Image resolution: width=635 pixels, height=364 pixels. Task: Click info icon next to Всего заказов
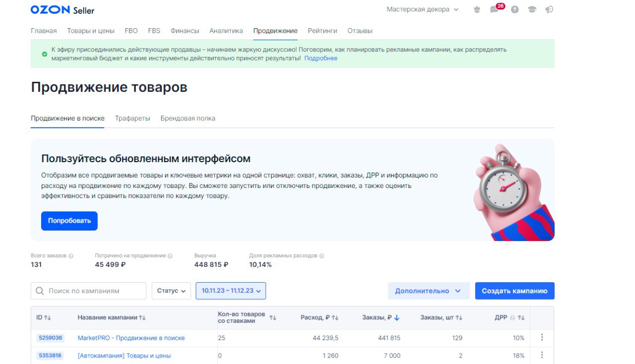71,256
